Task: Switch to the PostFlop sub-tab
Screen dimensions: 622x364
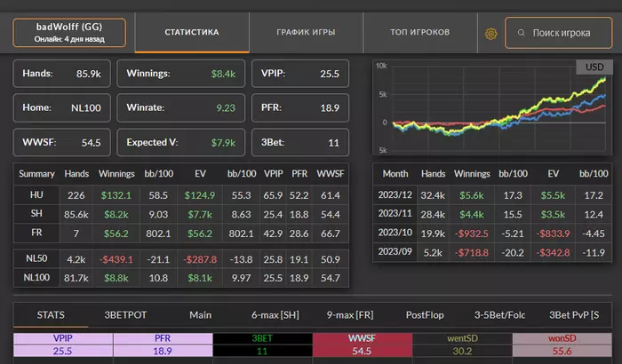Action: pos(425,315)
